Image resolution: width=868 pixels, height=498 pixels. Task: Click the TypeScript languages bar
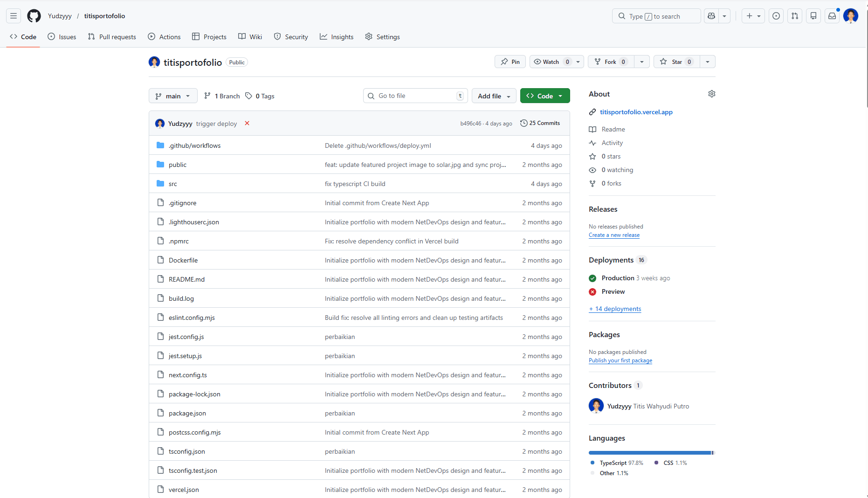click(648, 452)
